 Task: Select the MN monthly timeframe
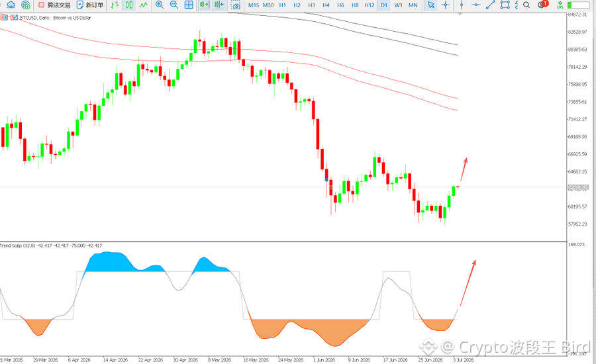point(413,5)
